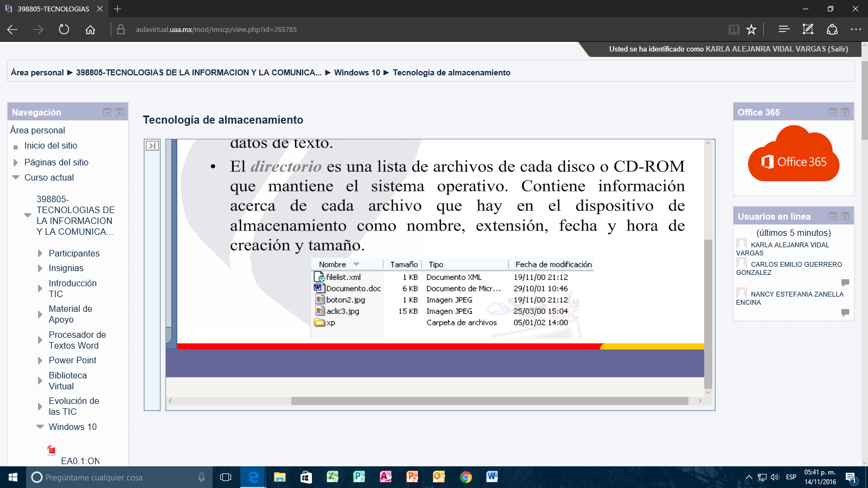Open Google Chrome from the taskbar

(x=465, y=477)
